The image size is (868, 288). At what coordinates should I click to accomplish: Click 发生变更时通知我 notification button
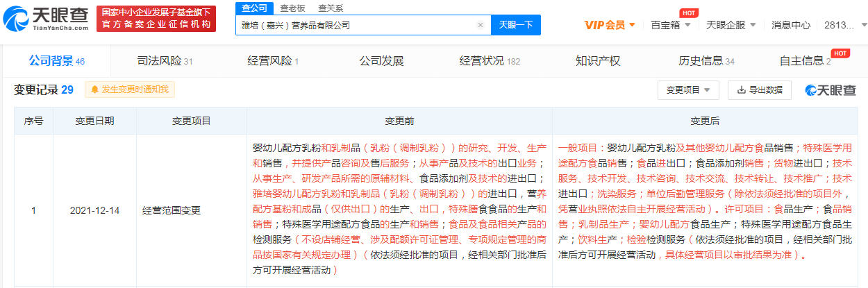tap(130, 90)
